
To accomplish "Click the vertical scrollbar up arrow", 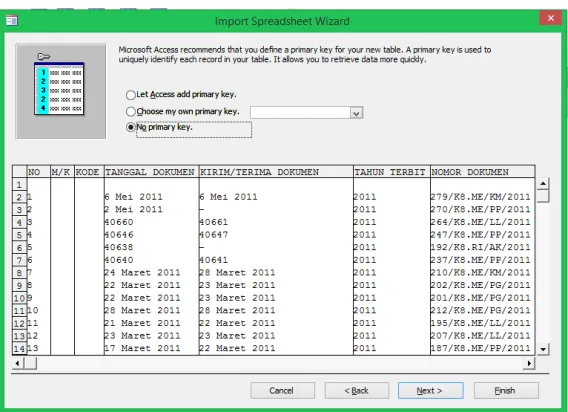I will pyautogui.click(x=543, y=183).
